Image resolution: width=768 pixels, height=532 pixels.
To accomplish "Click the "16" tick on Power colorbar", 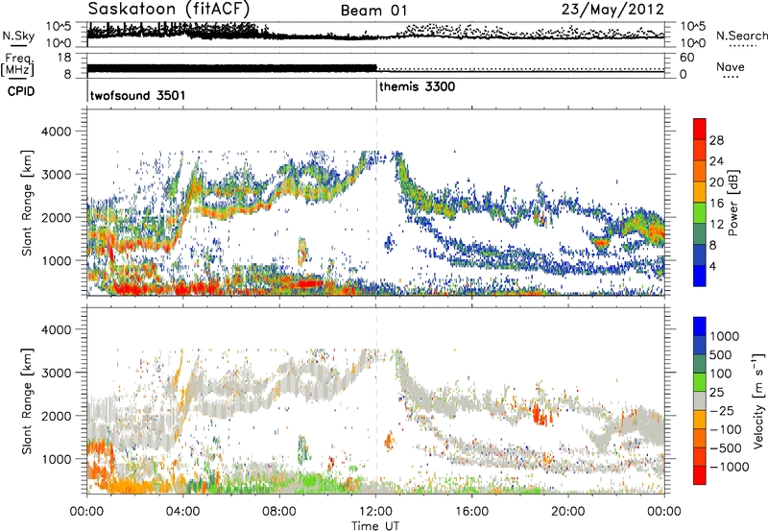I will [716, 204].
